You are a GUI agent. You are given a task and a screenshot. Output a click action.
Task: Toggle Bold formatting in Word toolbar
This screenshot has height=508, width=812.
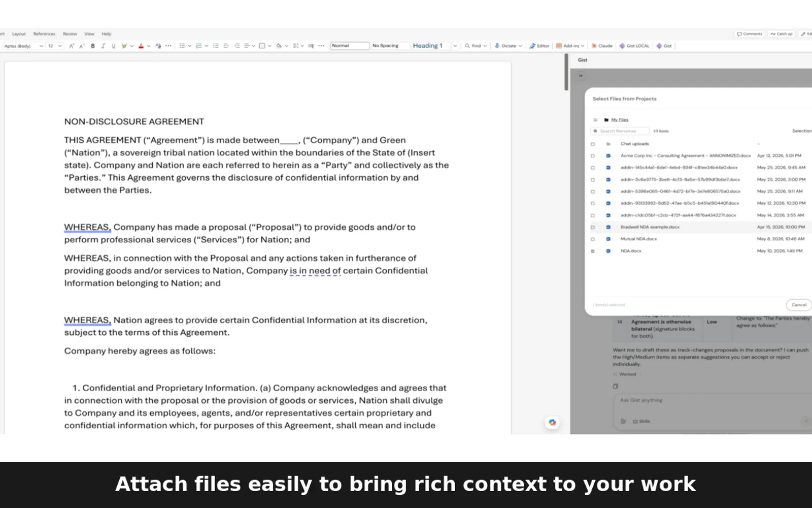[93, 46]
